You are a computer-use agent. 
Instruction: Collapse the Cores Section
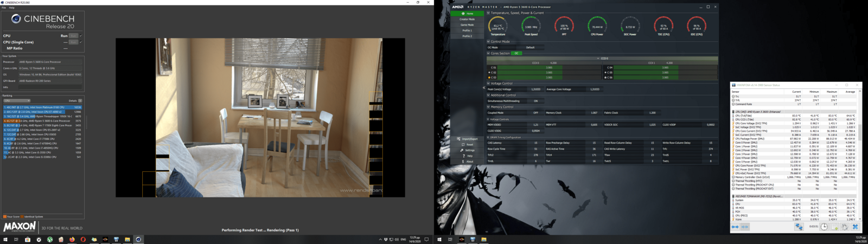point(488,53)
